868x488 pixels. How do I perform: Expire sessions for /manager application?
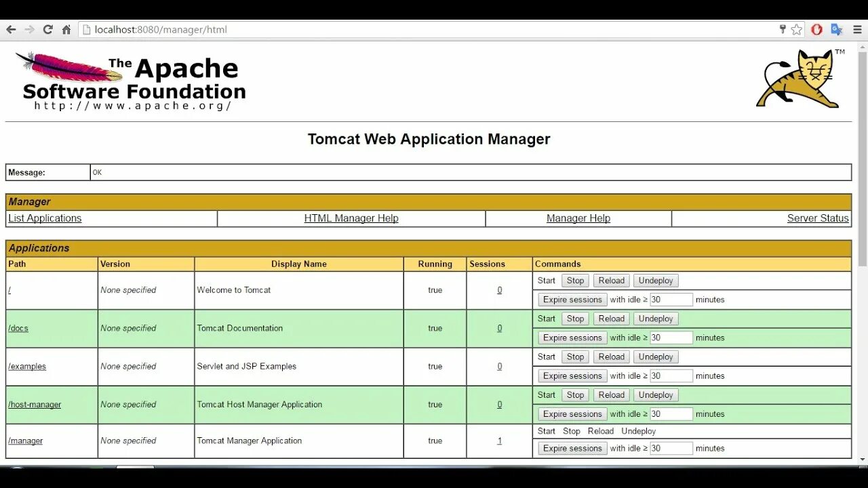coord(572,448)
